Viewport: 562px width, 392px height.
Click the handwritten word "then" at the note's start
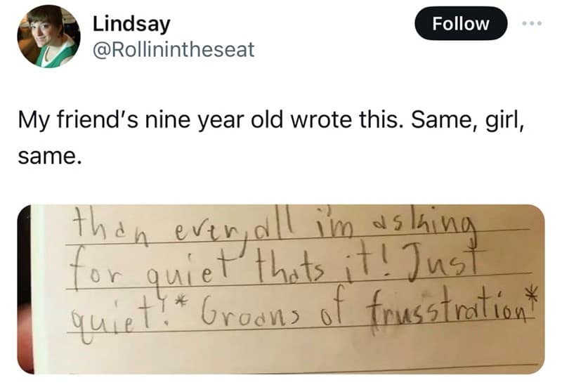click(x=98, y=226)
